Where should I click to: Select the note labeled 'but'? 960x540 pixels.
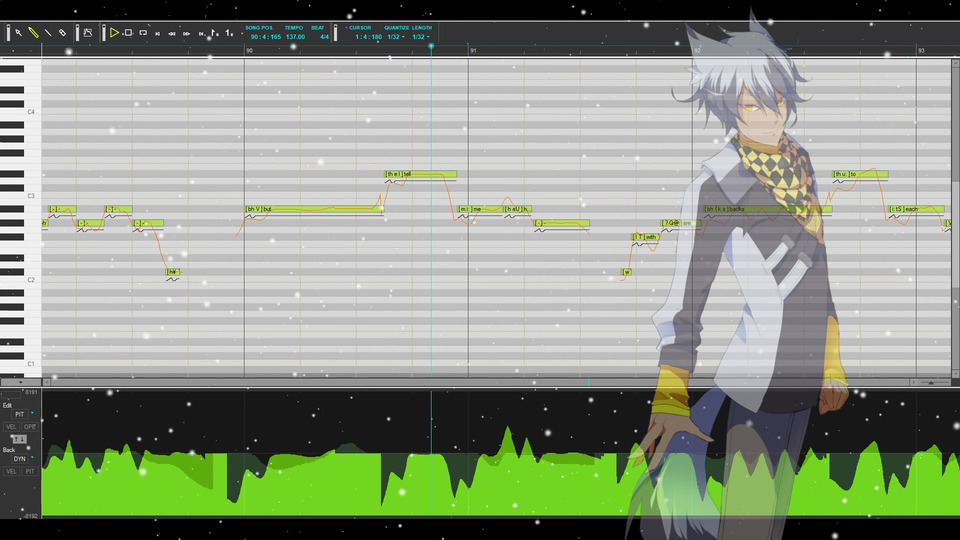(314, 209)
